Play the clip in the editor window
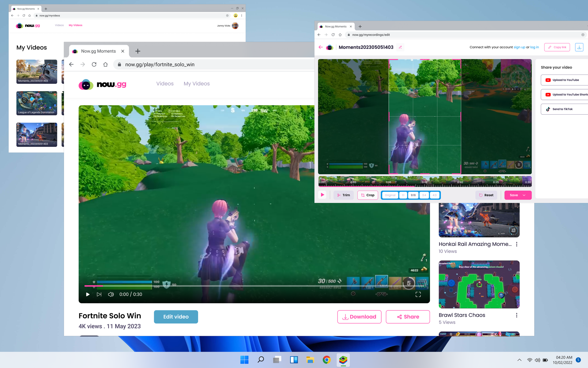The image size is (588, 368). coord(322,195)
